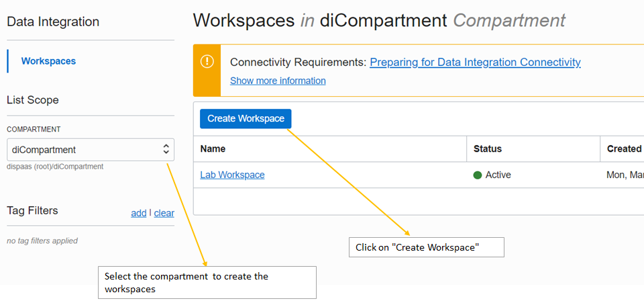This screenshot has width=644, height=303.
Task: Click the 'Select the compartment' callout box
Action: [x=207, y=282]
